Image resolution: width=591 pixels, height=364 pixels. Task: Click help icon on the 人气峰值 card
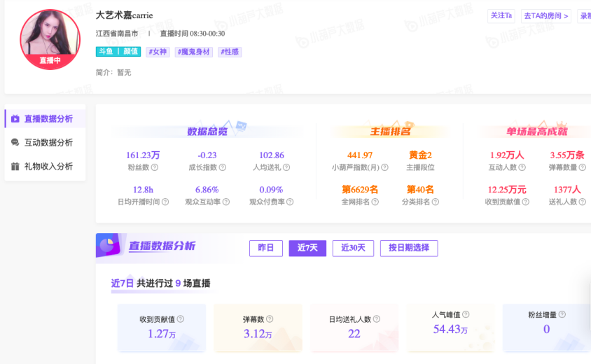click(466, 314)
